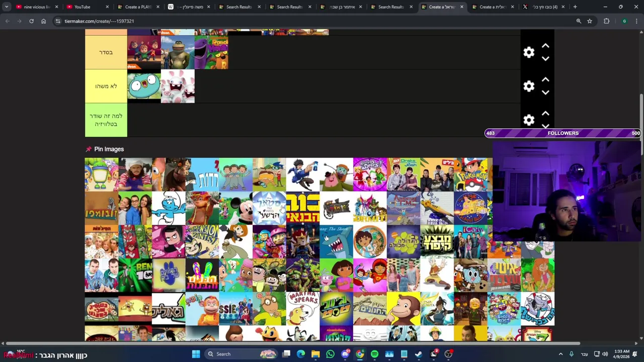
Task: Pick the Avatar Aang thumbnail
Action: pos(437,275)
